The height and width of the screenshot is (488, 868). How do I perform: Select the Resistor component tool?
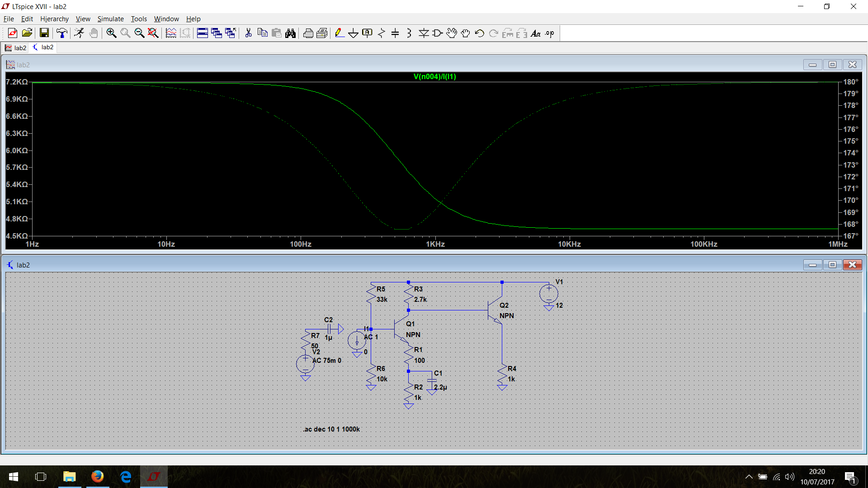pyautogui.click(x=381, y=33)
